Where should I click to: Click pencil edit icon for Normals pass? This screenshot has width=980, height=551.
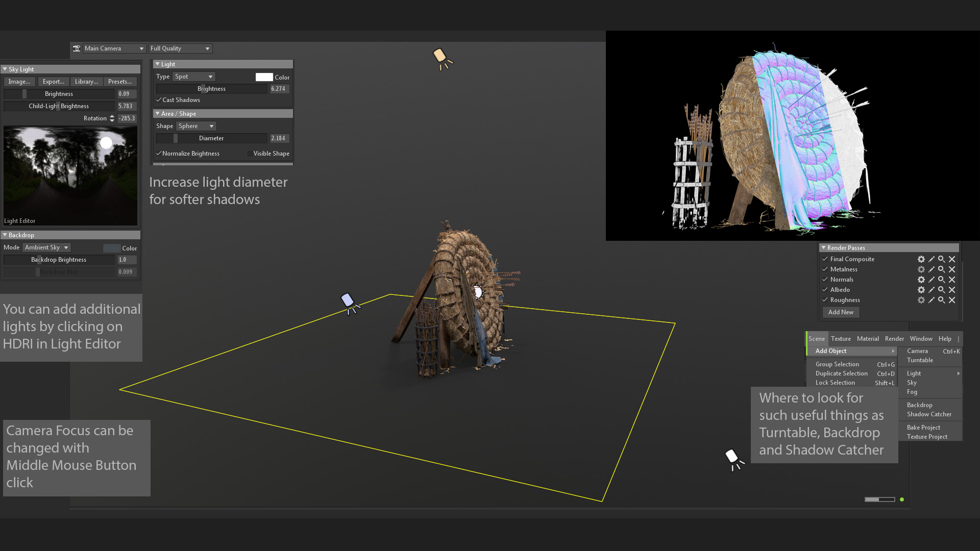(x=931, y=280)
